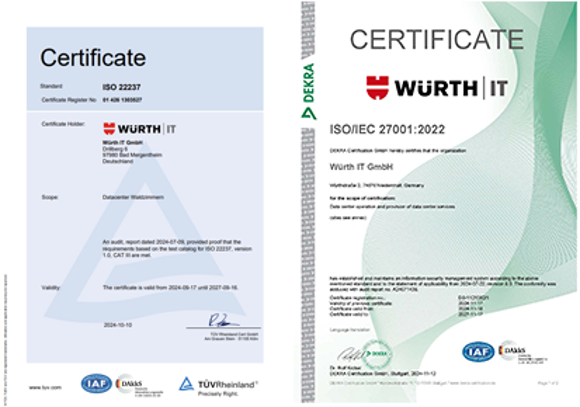Click the 'Certificate Register No.' label

pos(69,100)
